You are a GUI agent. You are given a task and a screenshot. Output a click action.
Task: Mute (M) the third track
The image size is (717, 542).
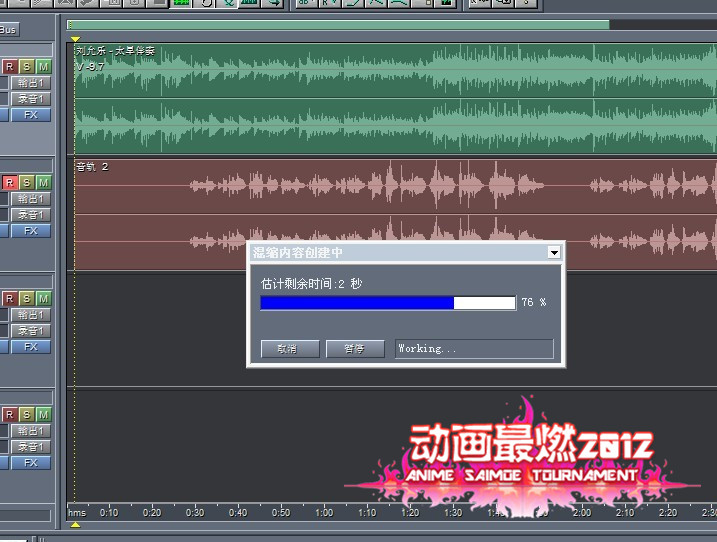point(43,299)
